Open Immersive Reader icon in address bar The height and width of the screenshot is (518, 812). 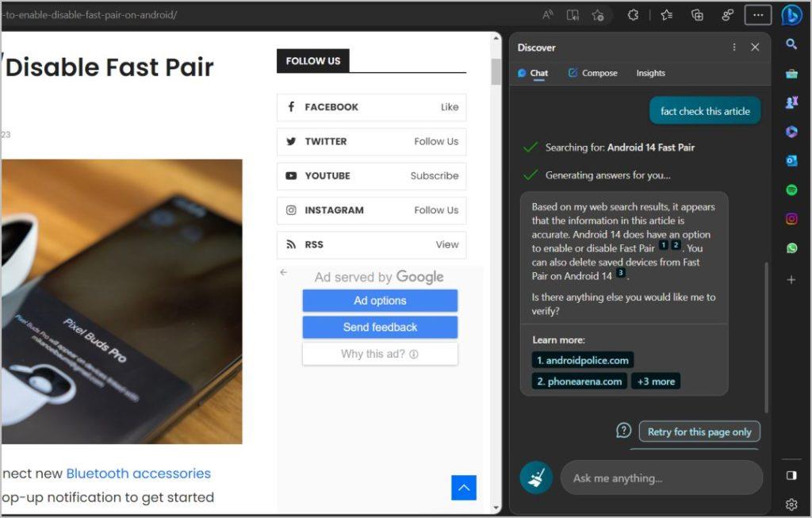click(x=573, y=15)
